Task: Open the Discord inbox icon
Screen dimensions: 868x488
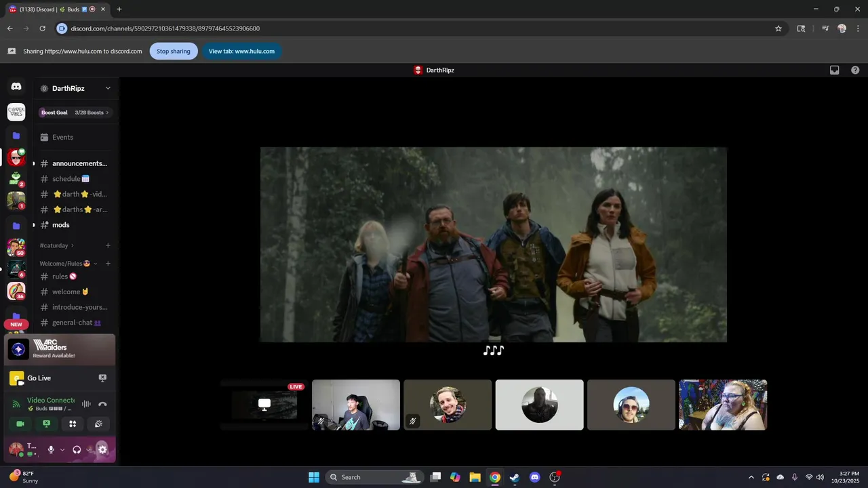Action: pyautogui.click(x=835, y=70)
